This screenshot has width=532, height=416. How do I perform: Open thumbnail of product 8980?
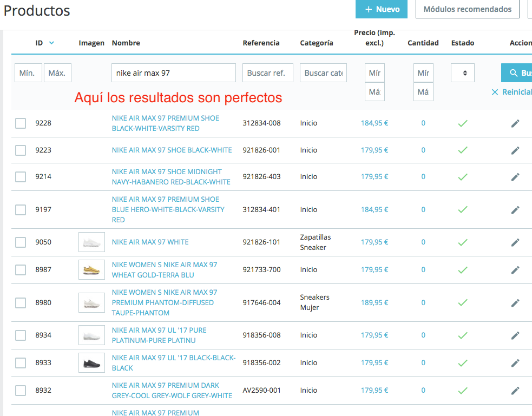pos(91,303)
